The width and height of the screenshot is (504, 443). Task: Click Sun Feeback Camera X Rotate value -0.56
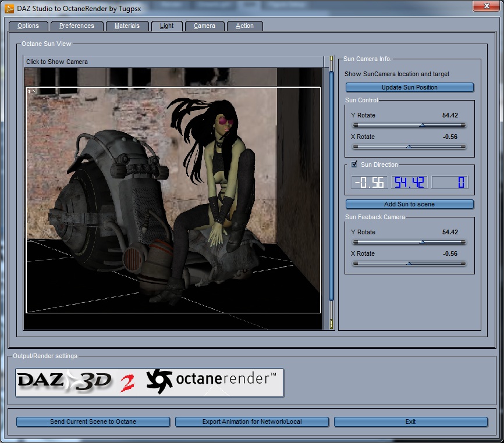click(450, 253)
